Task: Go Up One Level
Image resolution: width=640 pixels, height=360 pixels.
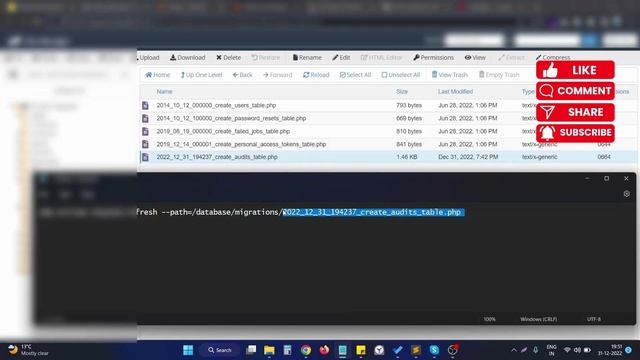Action: (x=201, y=75)
